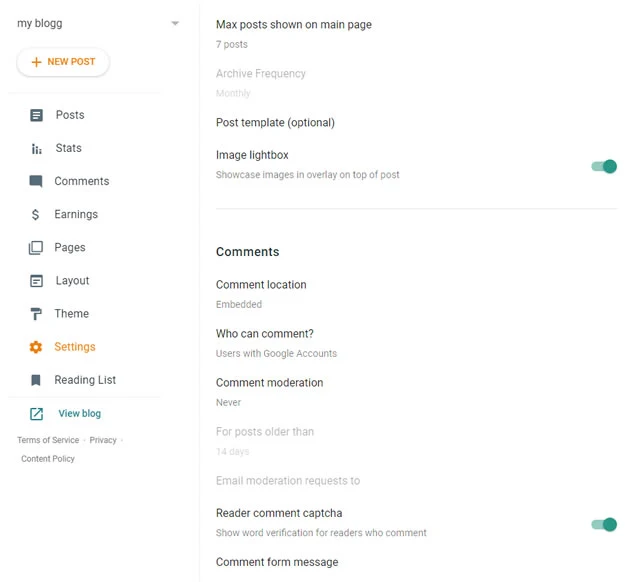Image resolution: width=640 pixels, height=582 pixels.
Task: Open the Content Policy link
Action: tap(48, 459)
